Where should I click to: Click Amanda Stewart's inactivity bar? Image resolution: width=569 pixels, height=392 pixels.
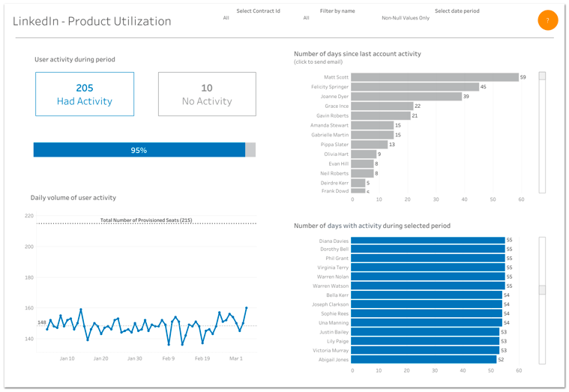point(373,125)
